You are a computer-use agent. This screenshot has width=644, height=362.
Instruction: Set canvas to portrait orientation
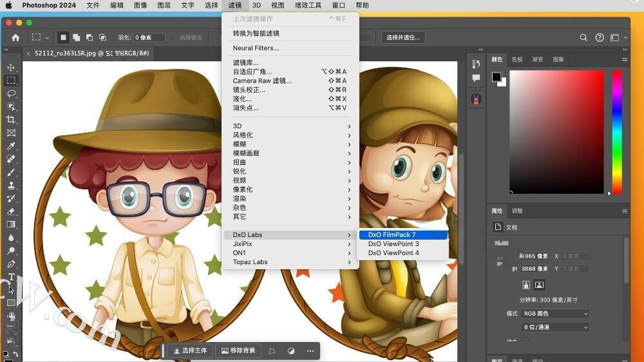pyautogui.click(x=526, y=285)
